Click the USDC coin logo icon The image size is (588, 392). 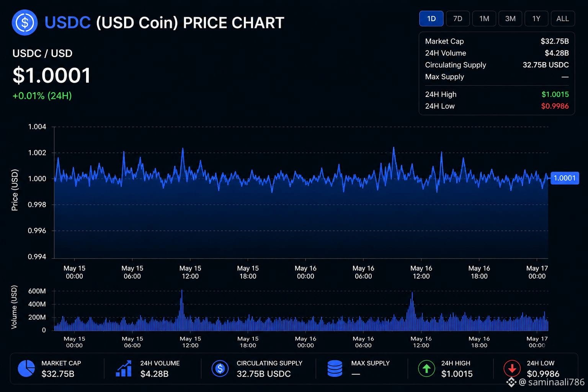(x=25, y=23)
